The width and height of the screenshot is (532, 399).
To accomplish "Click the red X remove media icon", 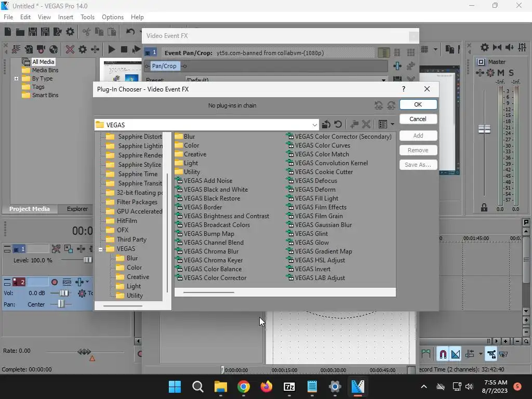I will 70,49.
